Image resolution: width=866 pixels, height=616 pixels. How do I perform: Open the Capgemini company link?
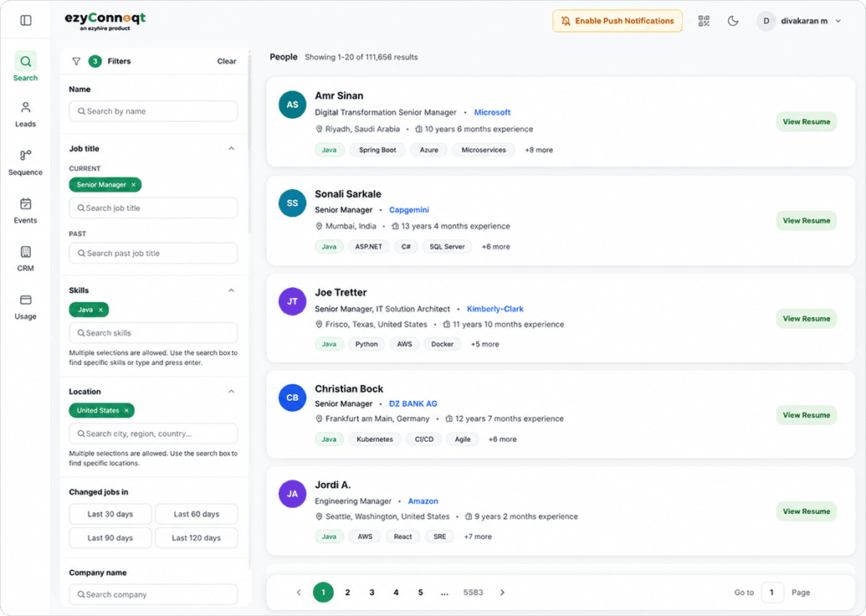(408, 210)
